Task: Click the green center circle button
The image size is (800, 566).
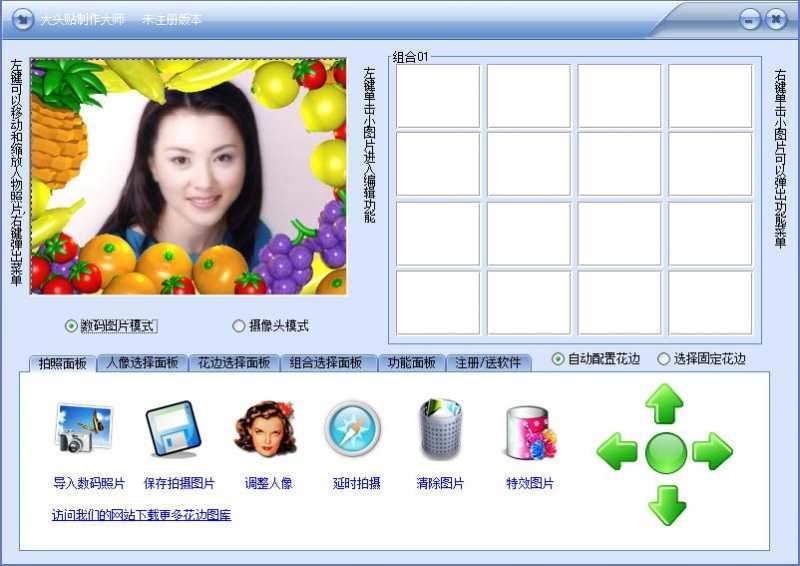Action: click(x=665, y=453)
